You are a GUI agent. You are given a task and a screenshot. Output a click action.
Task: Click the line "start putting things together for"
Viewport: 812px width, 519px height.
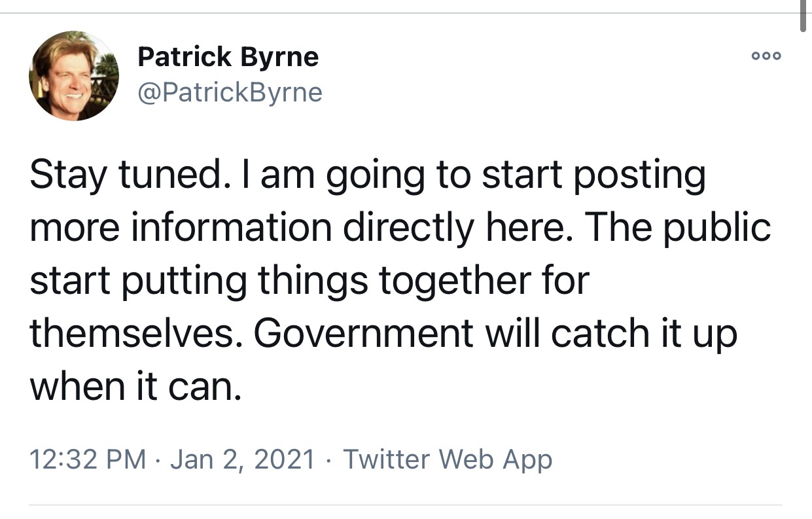(x=309, y=281)
